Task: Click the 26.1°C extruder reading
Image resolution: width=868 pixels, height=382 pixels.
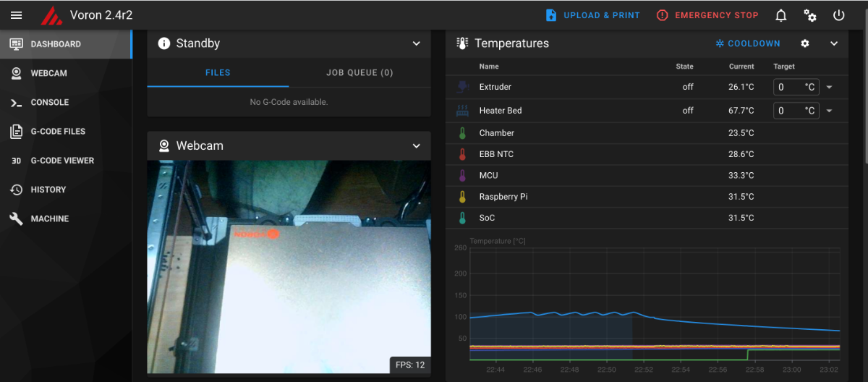Action: coord(741,87)
